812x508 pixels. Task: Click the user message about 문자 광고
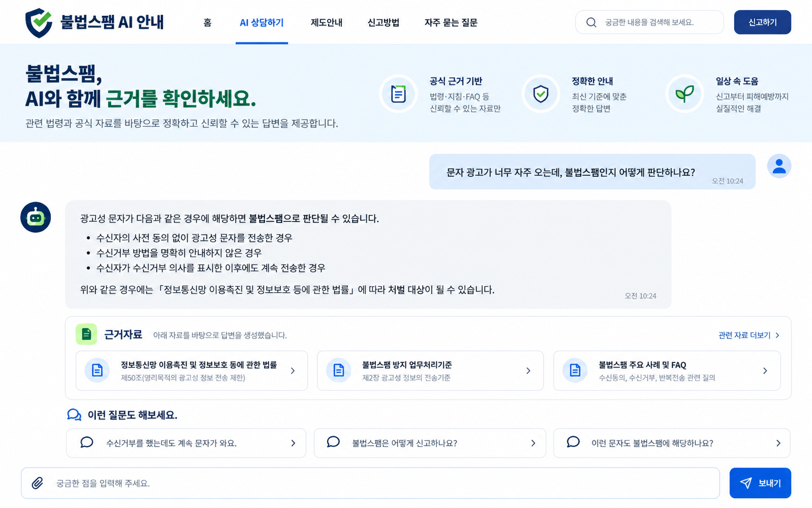(x=592, y=172)
